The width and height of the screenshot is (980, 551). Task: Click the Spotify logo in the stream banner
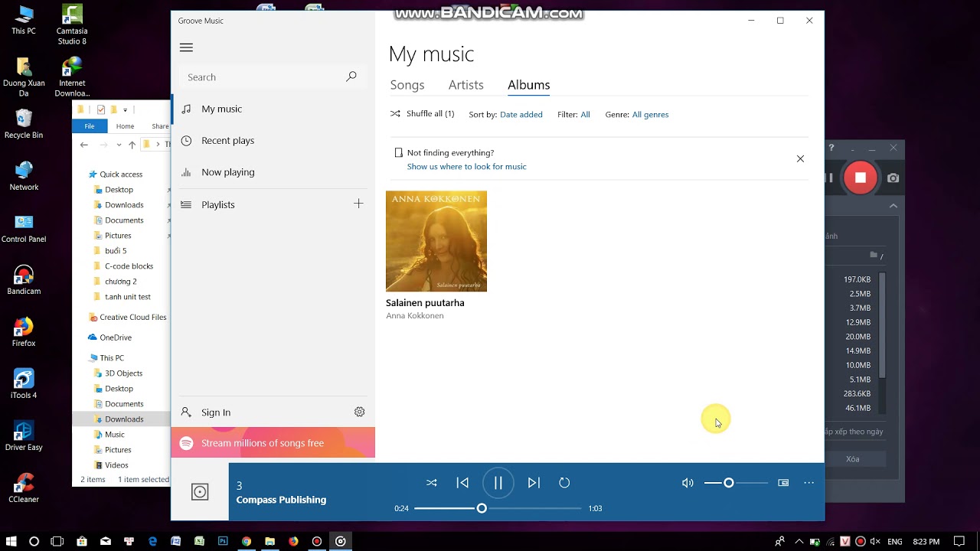point(186,443)
